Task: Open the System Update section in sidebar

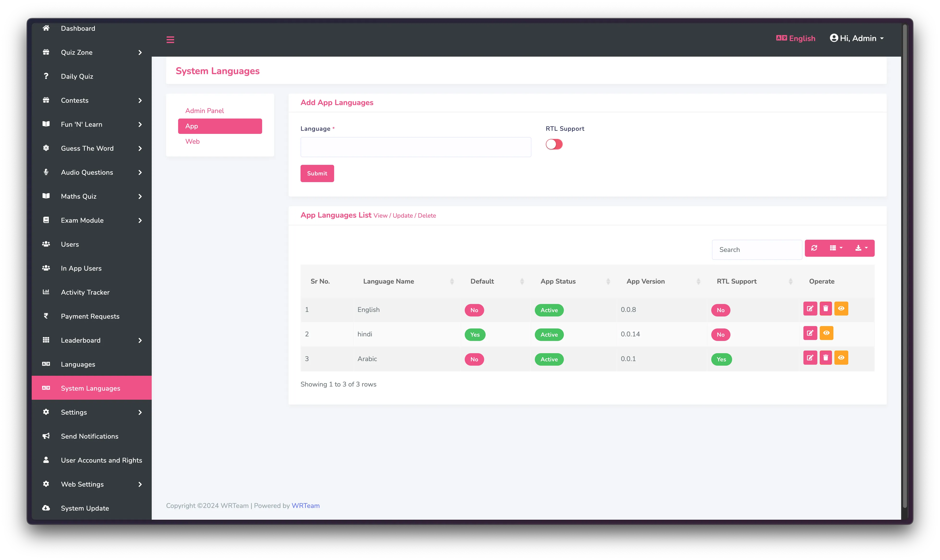Action: click(84, 508)
